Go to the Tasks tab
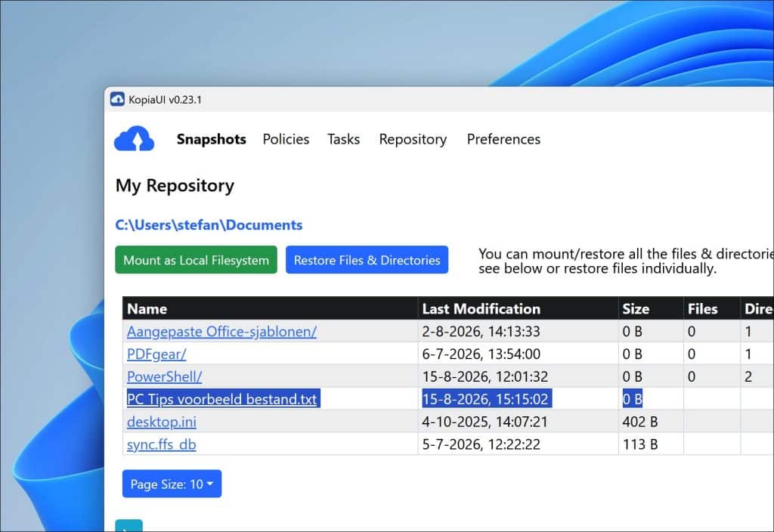This screenshot has height=532, width=774. tap(344, 139)
